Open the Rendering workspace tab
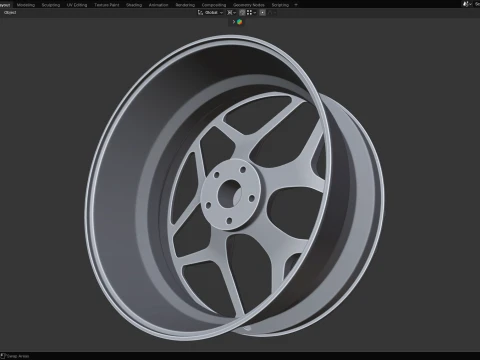The width and height of the screenshot is (480, 360). point(185,5)
